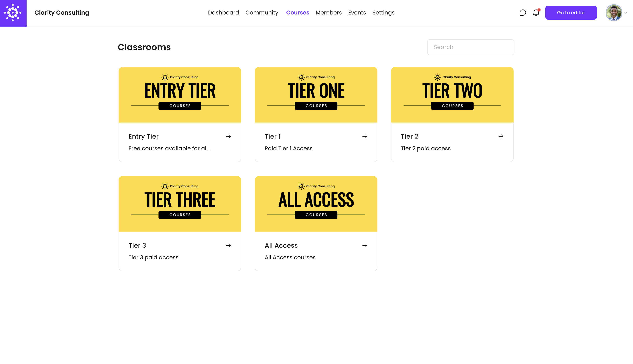The height and width of the screenshot is (364, 633).
Task: Click the arrow icon on All Access card
Action: coord(364,245)
